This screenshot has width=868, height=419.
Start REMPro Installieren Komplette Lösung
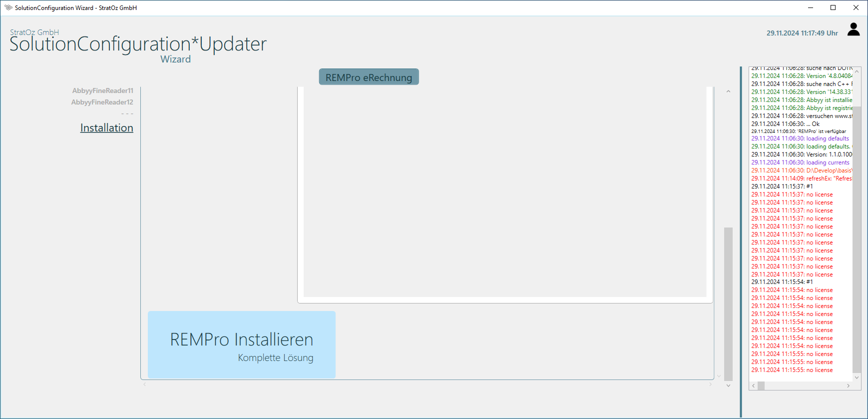[x=241, y=344]
